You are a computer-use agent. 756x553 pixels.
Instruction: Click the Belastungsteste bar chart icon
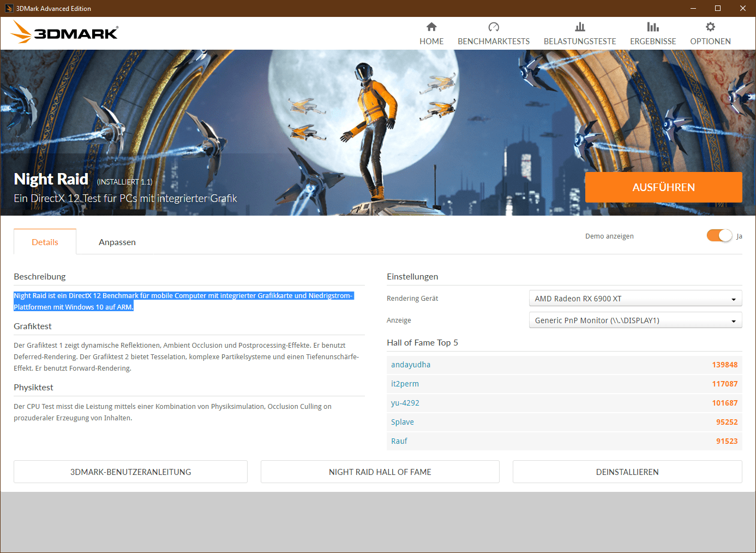click(580, 27)
